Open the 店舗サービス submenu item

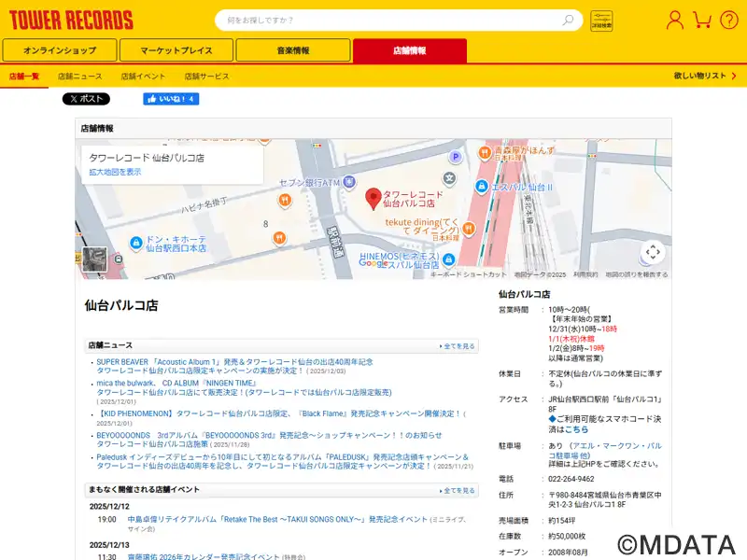pos(206,77)
